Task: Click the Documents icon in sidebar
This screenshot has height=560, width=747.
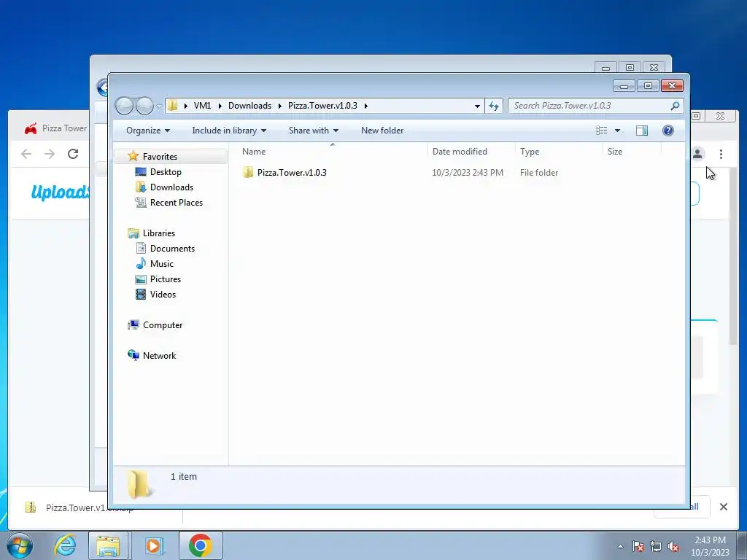Action: (x=141, y=248)
